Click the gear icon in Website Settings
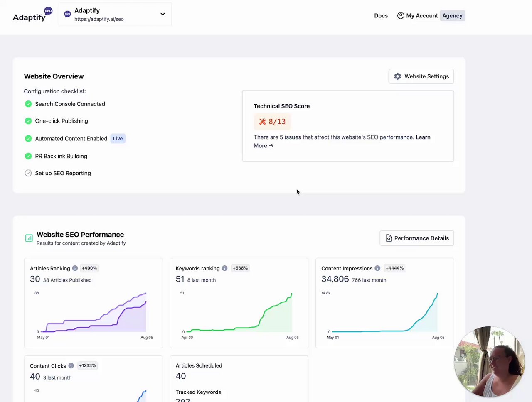Viewport: 532px width, 402px height. pos(397,76)
